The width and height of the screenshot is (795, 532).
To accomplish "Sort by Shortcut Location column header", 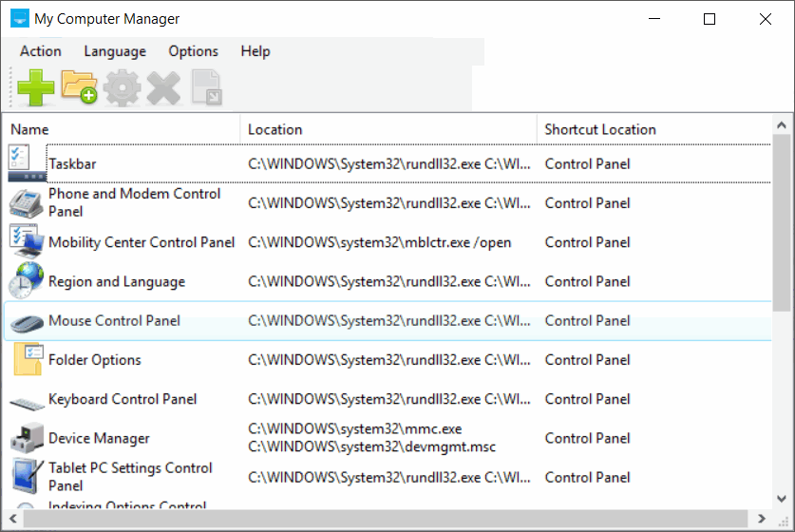I will click(x=653, y=129).
